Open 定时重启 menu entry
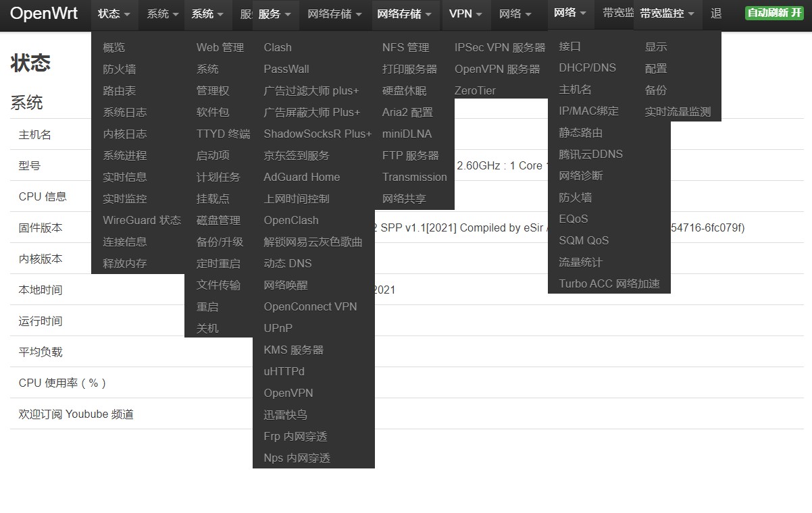 [218, 263]
